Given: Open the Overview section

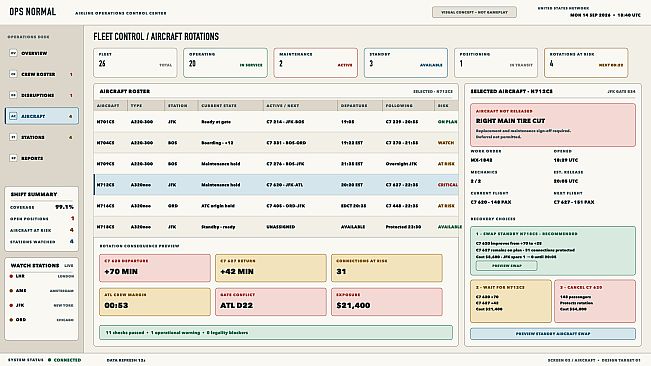Looking at the screenshot, I should pyautogui.click(x=42, y=53).
